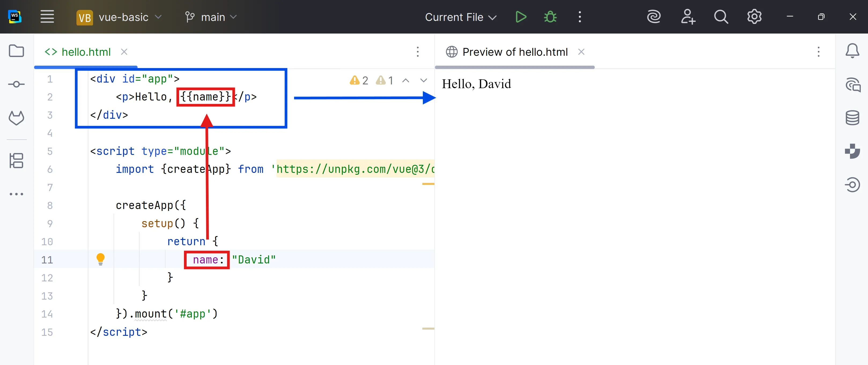Open the AI Assistant chat panel
The image size is (868, 365).
(x=852, y=84)
